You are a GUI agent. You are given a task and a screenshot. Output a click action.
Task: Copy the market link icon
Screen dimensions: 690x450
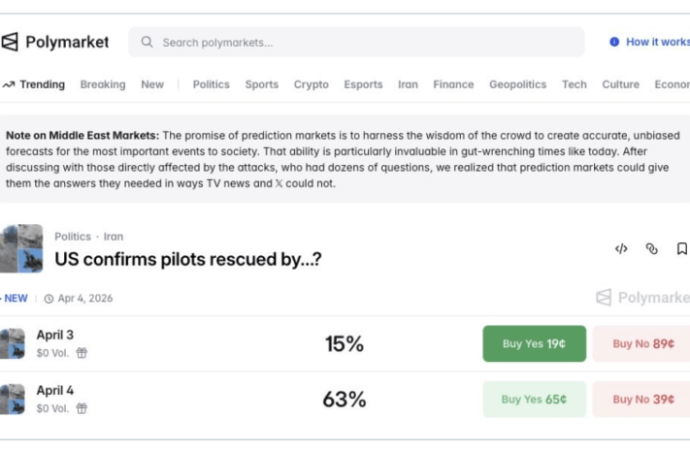[x=651, y=249]
